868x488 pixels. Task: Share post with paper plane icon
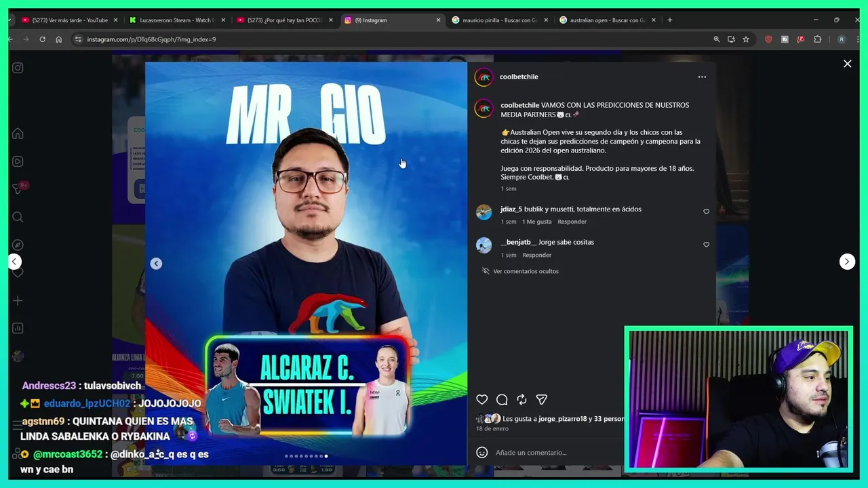541,400
